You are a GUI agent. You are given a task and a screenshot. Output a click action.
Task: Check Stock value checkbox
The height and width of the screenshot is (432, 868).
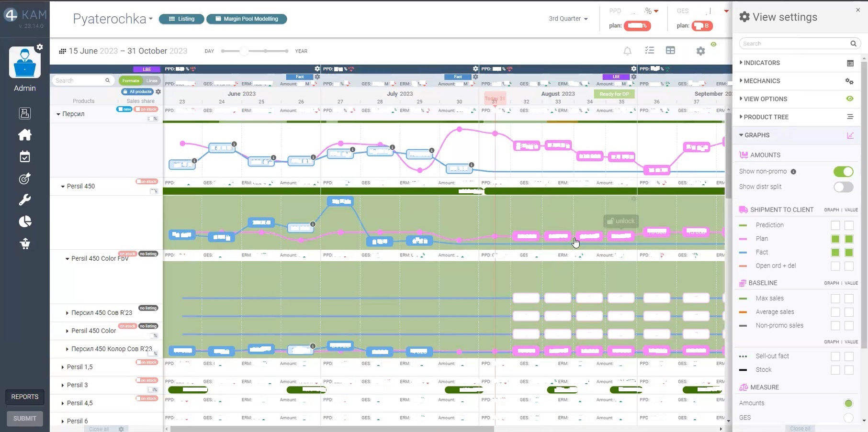(849, 370)
